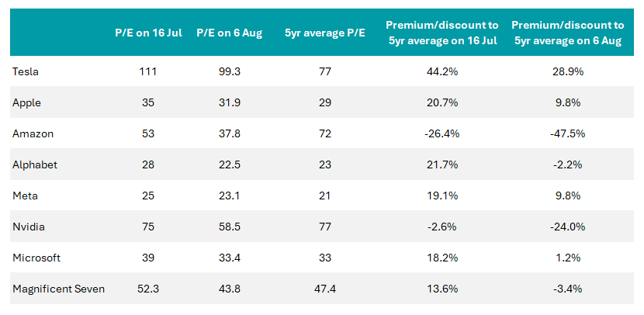Click the "P/E on 6 Aug" column header
Viewport: 644px width, 315px height.
click(x=229, y=33)
